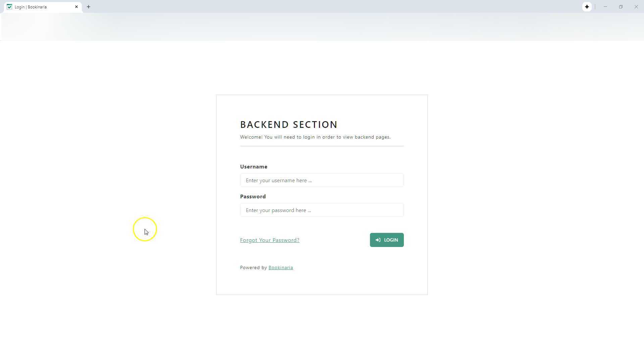The height and width of the screenshot is (349, 644).
Task: Open a new browser tab with plus icon
Action: click(x=88, y=7)
